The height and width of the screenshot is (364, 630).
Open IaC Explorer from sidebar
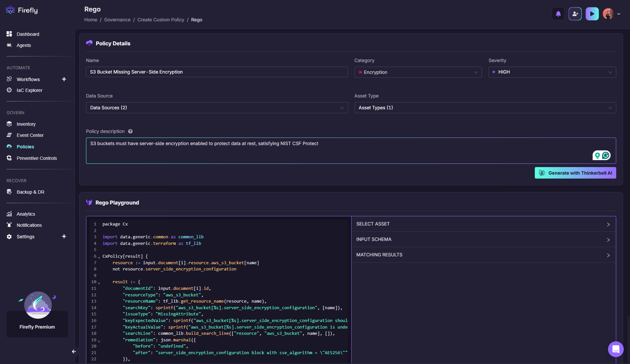[x=29, y=90]
